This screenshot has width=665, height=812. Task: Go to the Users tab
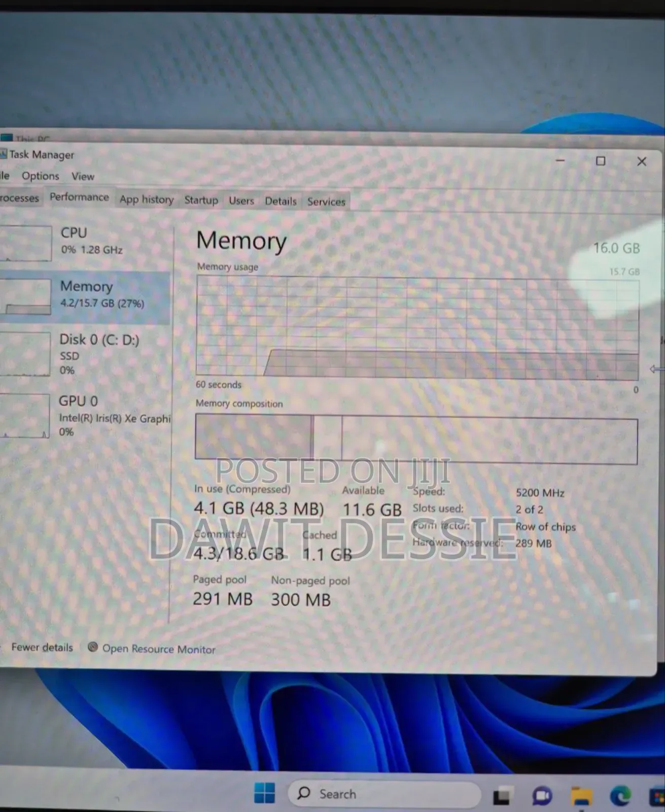click(x=241, y=200)
